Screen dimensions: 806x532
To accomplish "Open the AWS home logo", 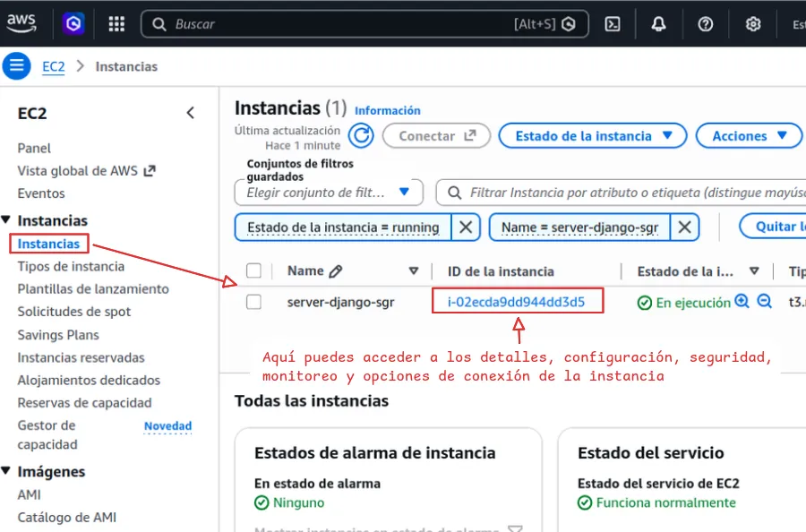I will pyautogui.click(x=21, y=23).
